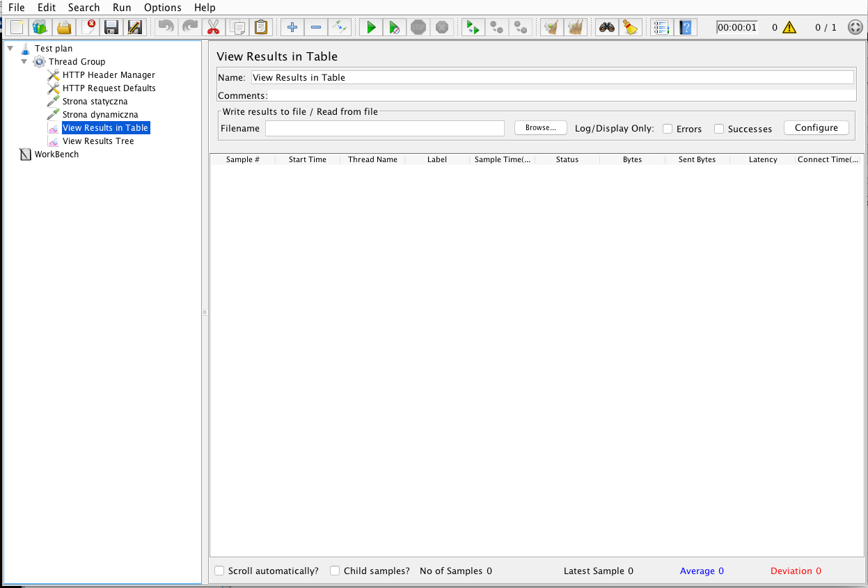Click the scissors Cut icon
Viewport: 868px width, 588px height.
[x=213, y=27]
